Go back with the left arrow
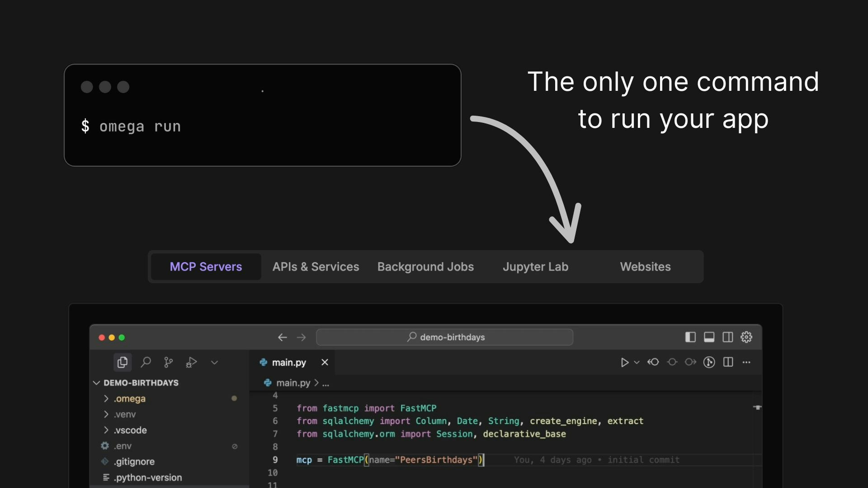Viewport: 868px width, 488px height. (x=283, y=338)
